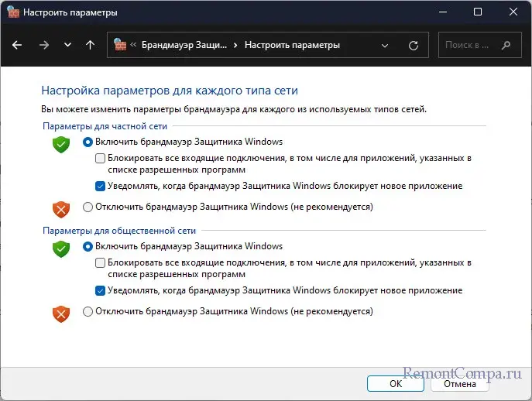
Task: Click in the search input field
Action: point(469,45)
